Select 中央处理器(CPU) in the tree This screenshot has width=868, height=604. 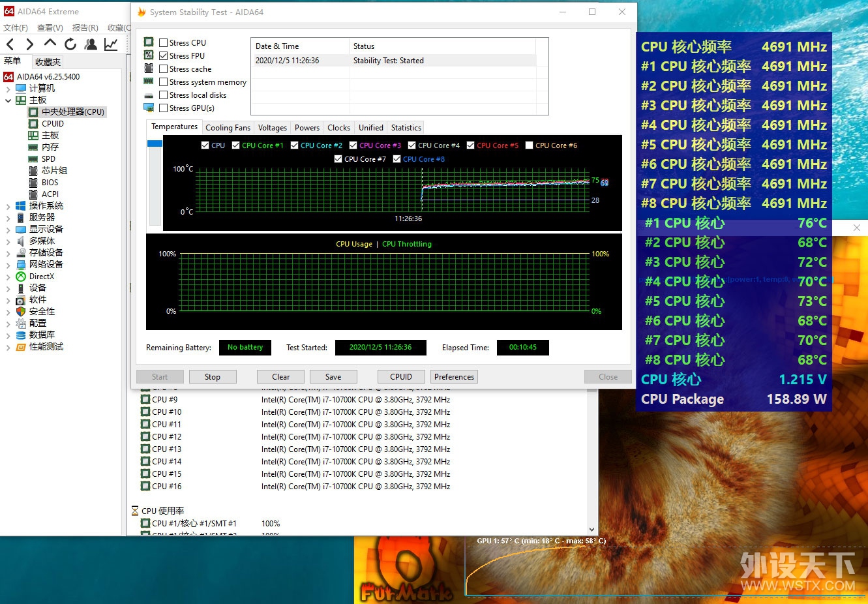pos(72,112)
